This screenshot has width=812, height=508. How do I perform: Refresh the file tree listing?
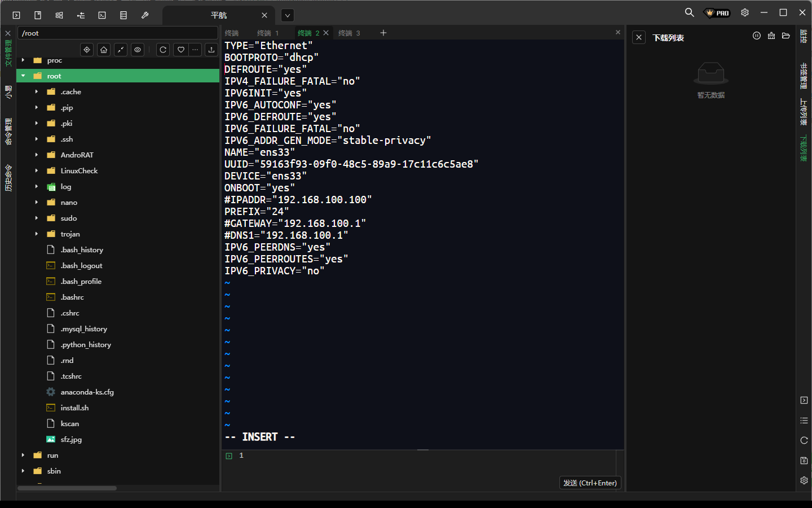[x=163, y=50]
